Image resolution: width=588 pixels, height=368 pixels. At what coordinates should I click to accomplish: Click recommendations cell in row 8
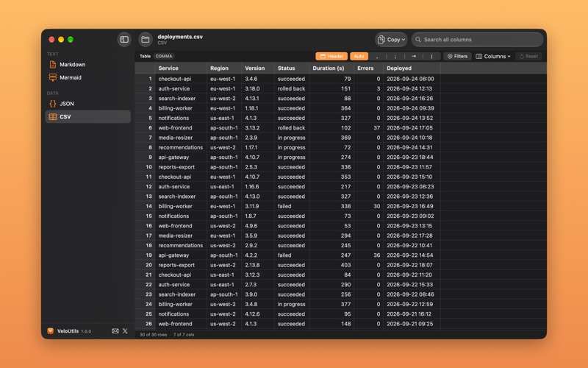click(x=181, y=148)
